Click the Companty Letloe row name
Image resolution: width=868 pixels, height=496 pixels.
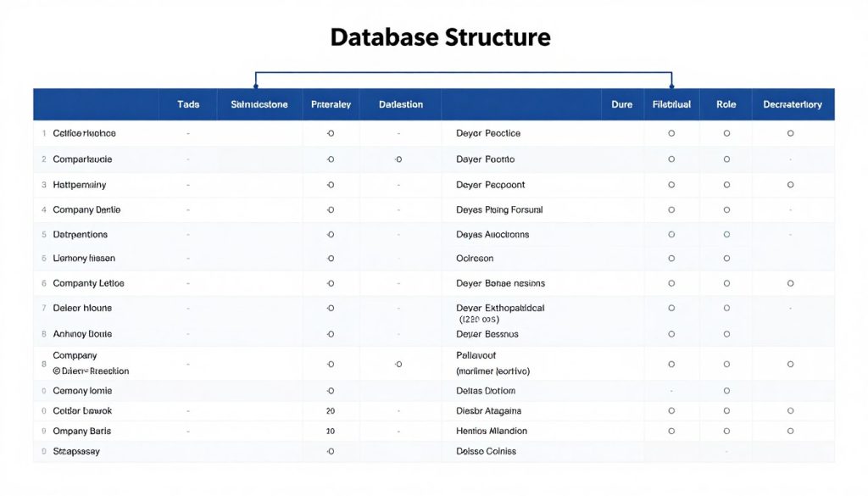(x=88, y=283)
